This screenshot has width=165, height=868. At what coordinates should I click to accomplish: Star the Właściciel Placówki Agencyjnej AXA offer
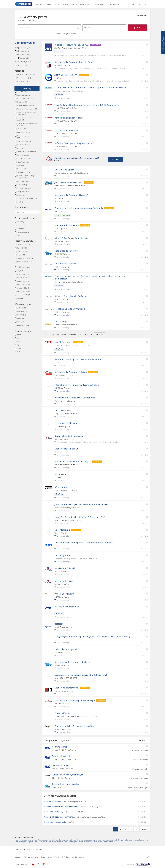click(x=147, y=45)
